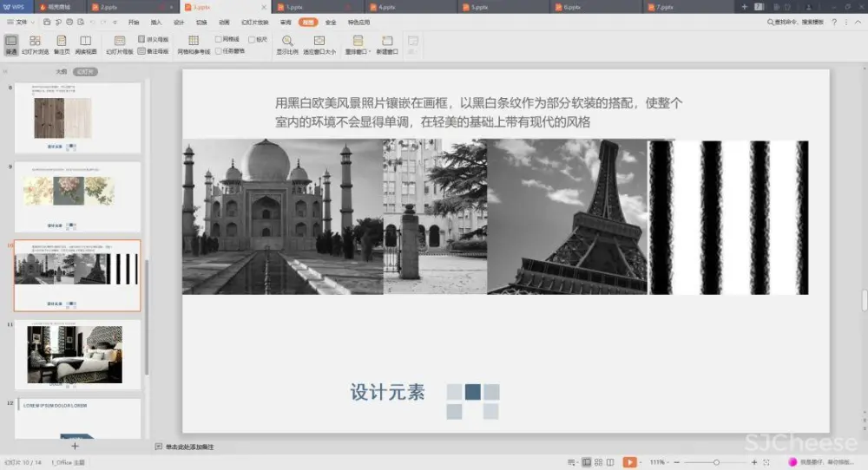Open the help question mark icon
The image size is (868, 470).
tap(834, 23)
